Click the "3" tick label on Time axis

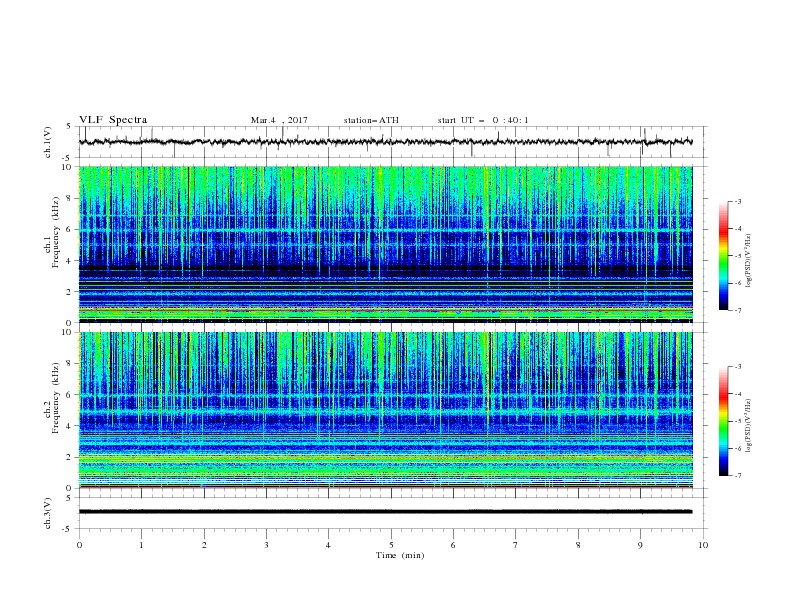[266, 545]
